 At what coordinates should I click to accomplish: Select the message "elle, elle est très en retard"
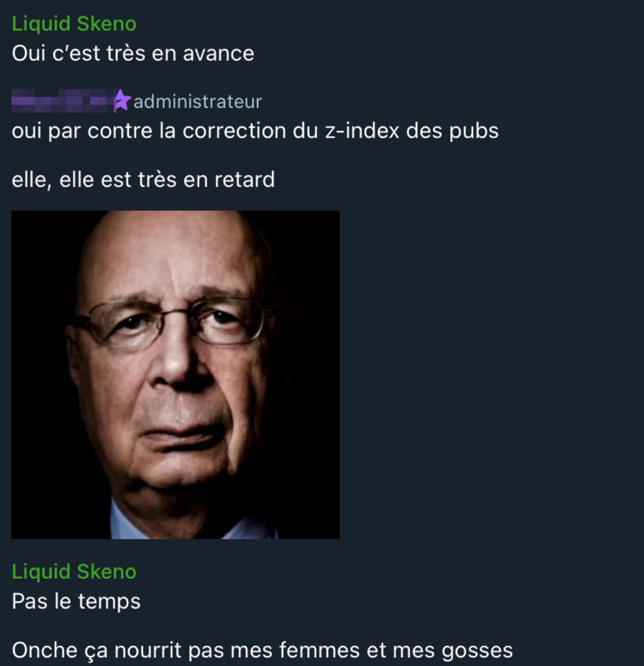pyautogui.click(x=143, y=180)
